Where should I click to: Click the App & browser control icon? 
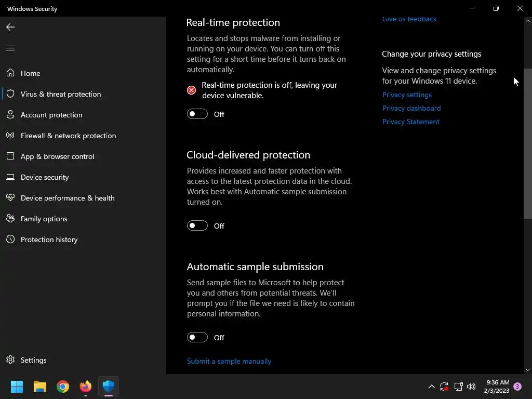(x=10, y=156)
